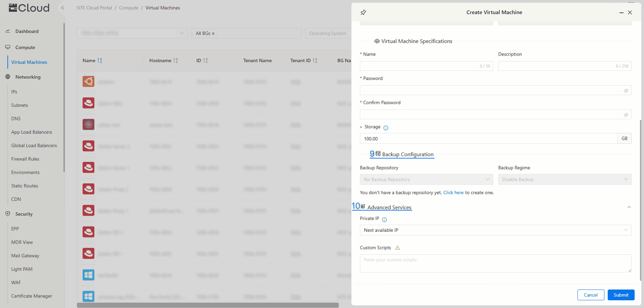Go to Dashboard in the sidebar

pos(27,31)
